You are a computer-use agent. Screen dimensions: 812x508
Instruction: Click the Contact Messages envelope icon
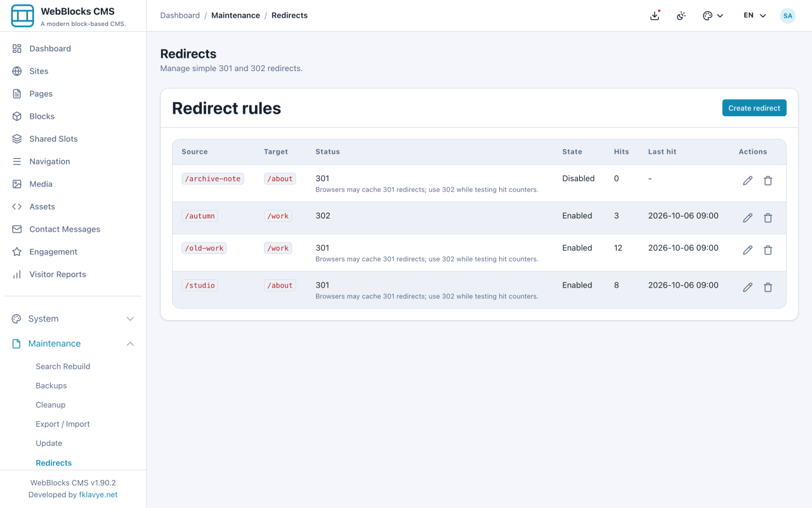17,229
